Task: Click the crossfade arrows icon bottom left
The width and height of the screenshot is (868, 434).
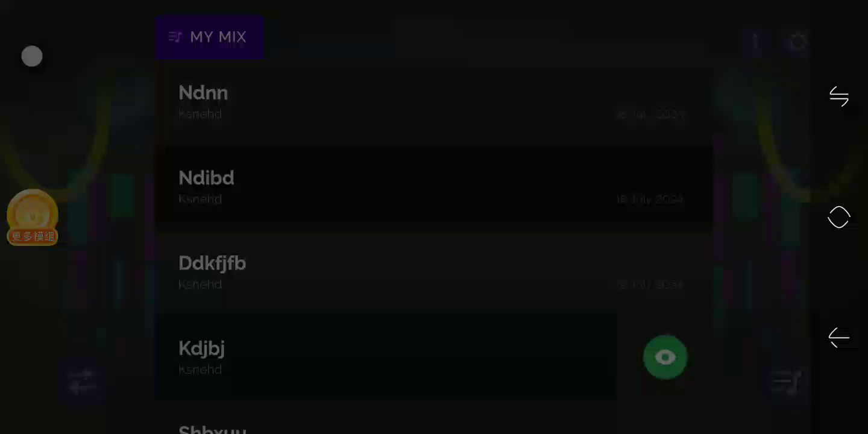Action: 82,381
